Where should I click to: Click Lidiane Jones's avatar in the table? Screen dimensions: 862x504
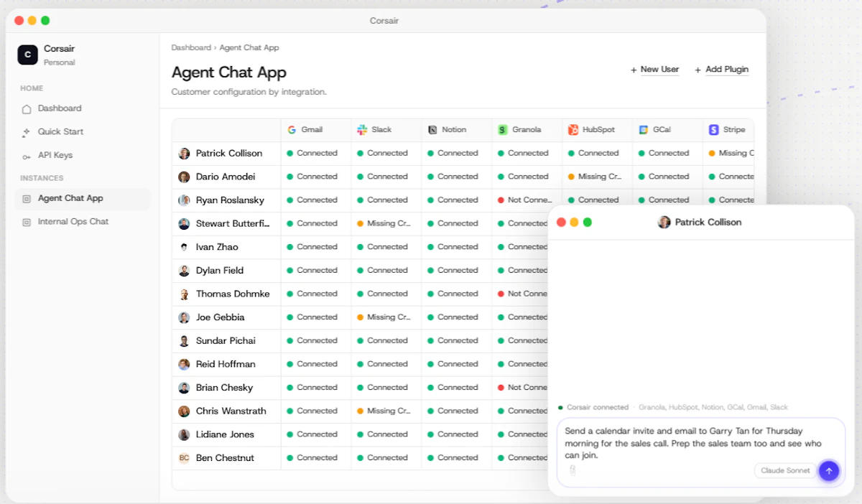pyautogui.click(x=185, y=434)
